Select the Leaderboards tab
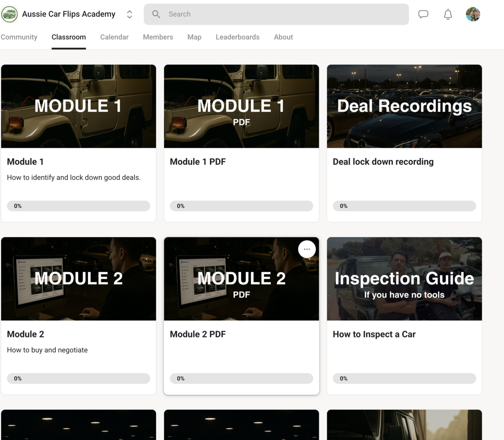The image size is (504, 440). (237, 37)
